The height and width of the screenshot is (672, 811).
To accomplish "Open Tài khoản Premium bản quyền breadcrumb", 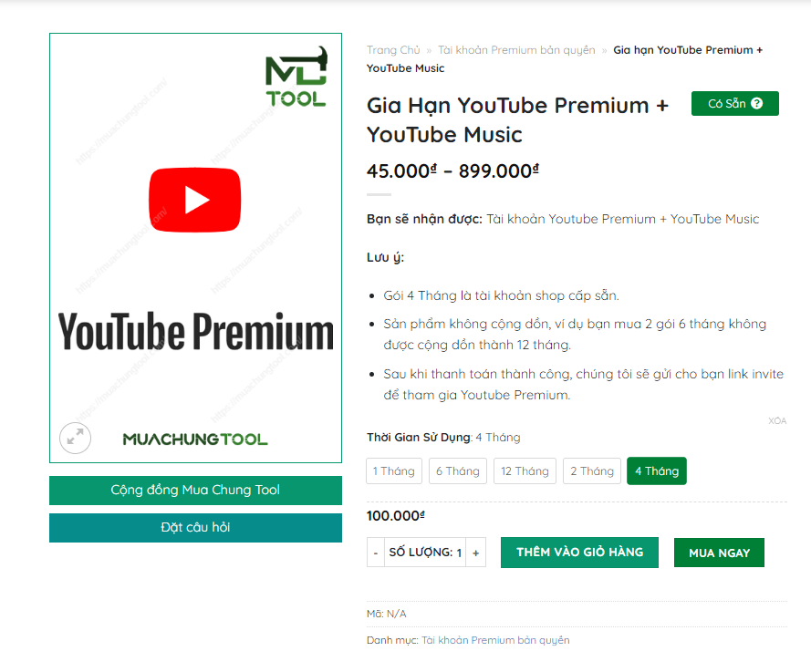I will click(516, 50).
